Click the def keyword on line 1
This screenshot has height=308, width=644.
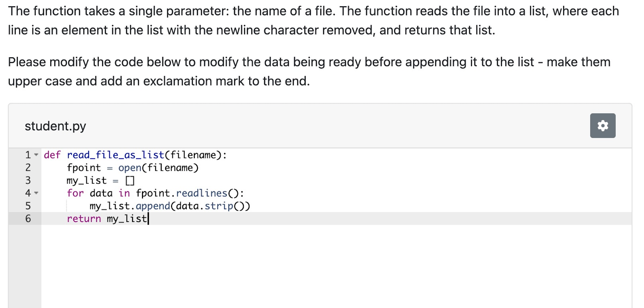pos(52,155)
